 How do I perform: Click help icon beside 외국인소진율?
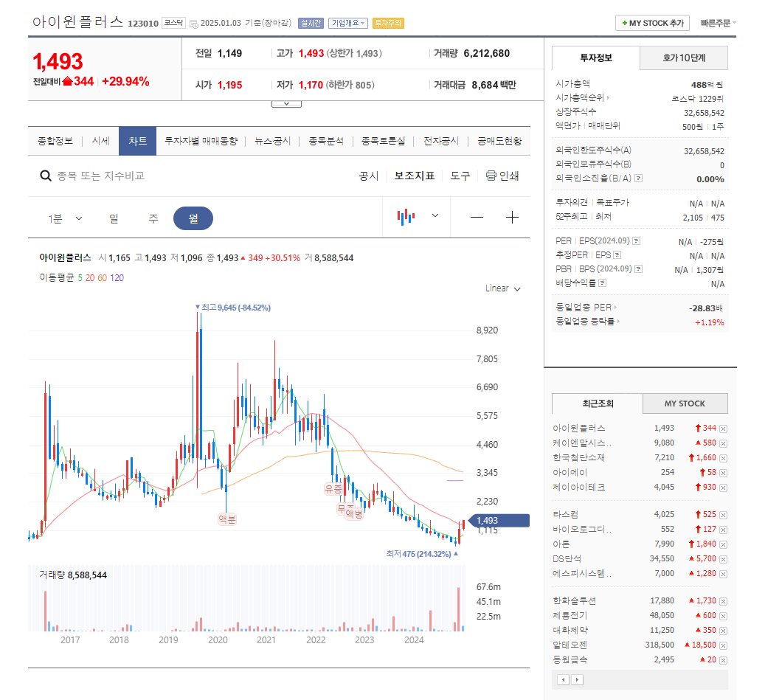point(638,178)
